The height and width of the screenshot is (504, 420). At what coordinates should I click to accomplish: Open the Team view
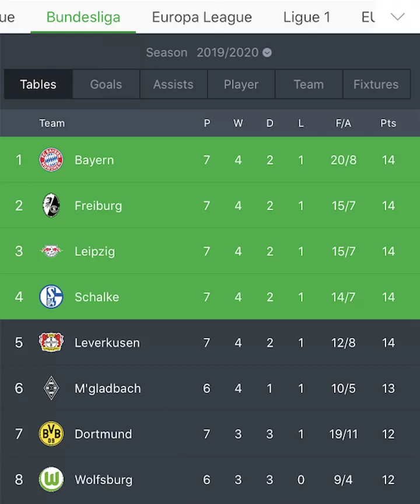point(309,84)
